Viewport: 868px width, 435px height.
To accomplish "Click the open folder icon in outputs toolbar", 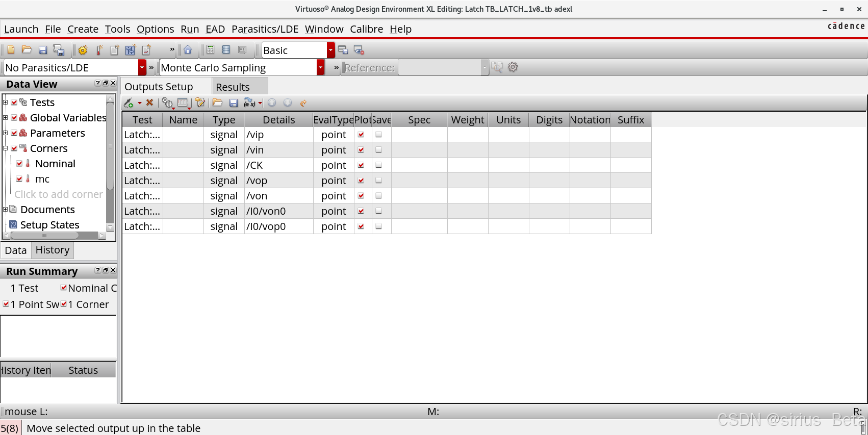I will coord(217,103).
